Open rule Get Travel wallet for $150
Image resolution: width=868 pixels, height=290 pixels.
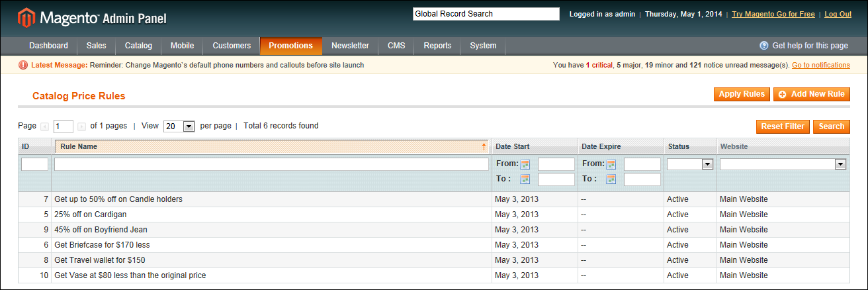pyautogui.click(x=100, y=260)
